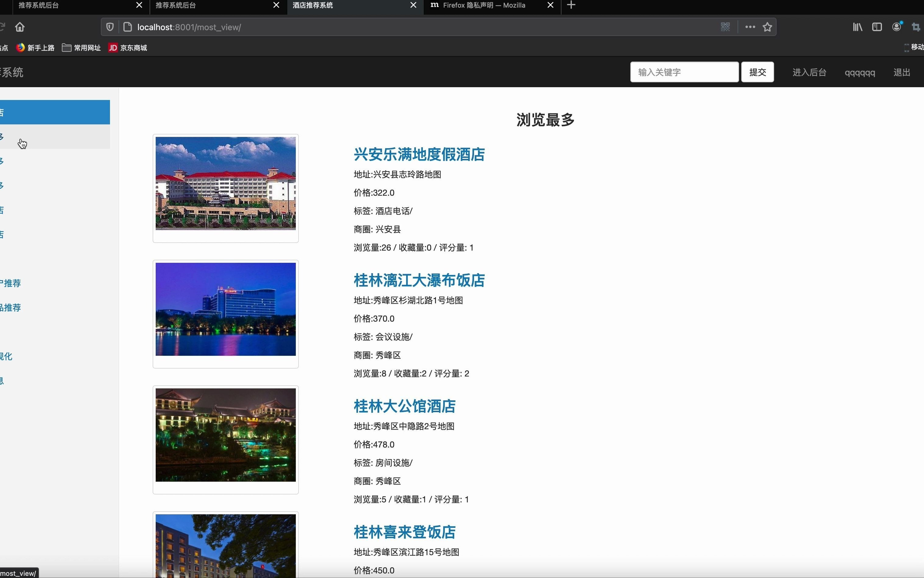The image size is (924, 578).
Task: Open qqqqqq user profile link
Action: pos(860,73)
